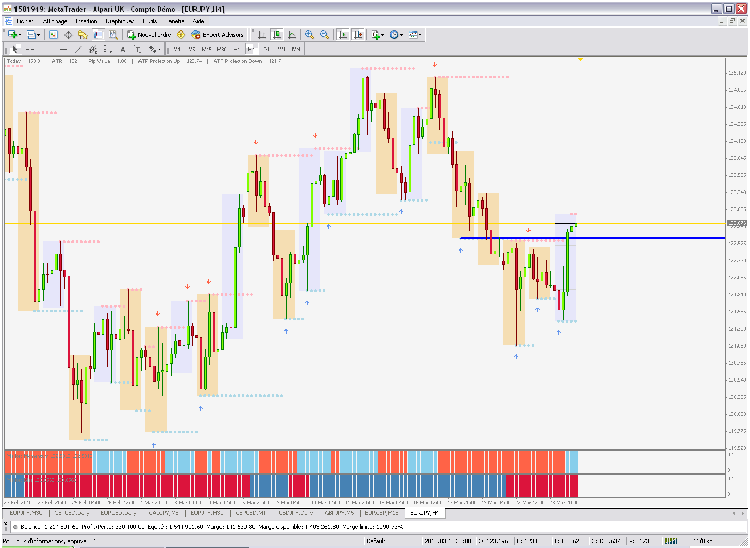Show the Data Window icon
The image size is (750, 548).
coord(68,34)
